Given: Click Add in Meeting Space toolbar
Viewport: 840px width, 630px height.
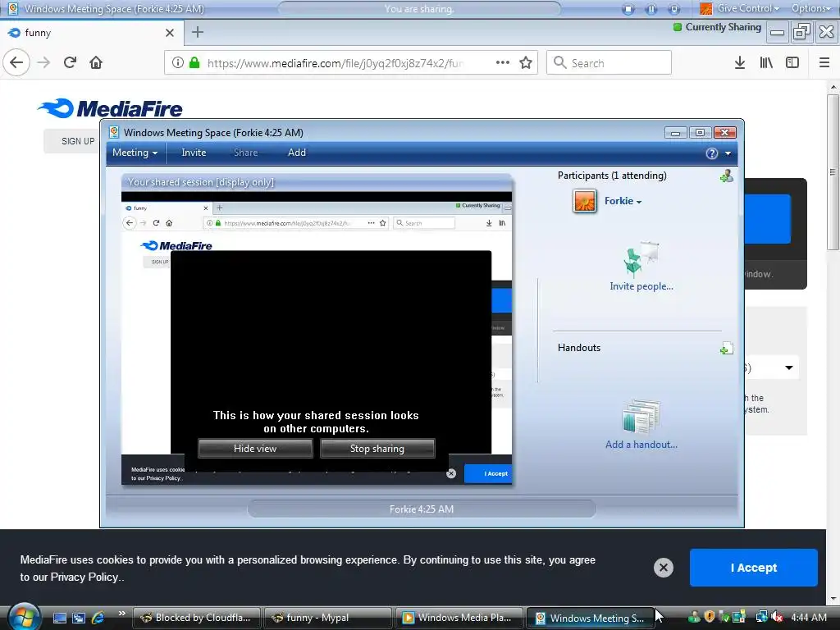Looking at the screenshot, I should coord(297,153).
